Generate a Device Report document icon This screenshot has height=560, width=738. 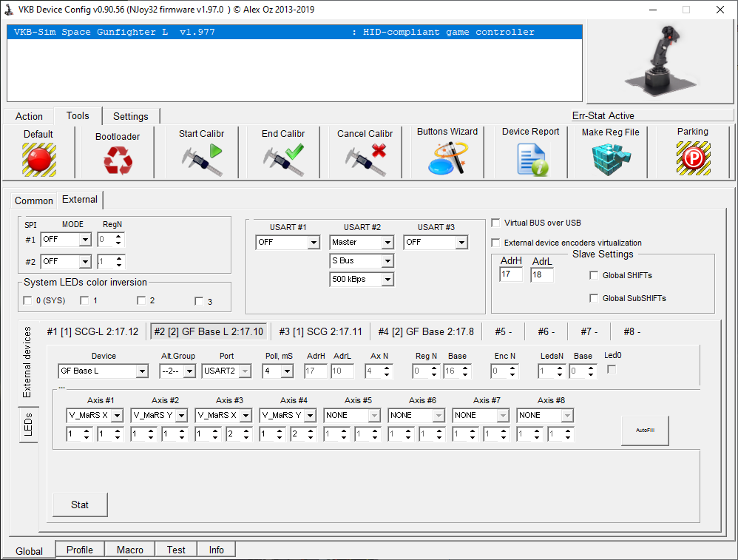tap(532, 160)
